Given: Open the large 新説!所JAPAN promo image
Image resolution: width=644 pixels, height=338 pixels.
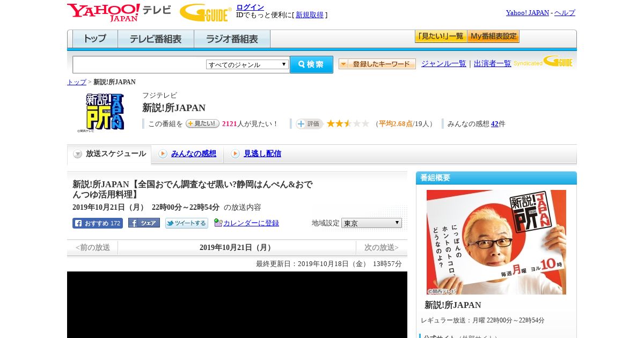Looking at the screenshot, I should point(496,242).
